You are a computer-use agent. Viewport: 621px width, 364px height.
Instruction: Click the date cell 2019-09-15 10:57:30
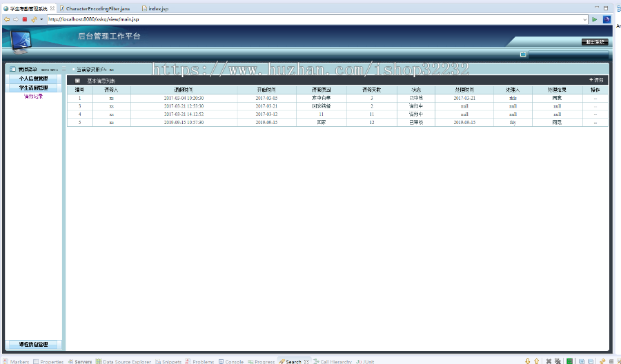point(184,123)
